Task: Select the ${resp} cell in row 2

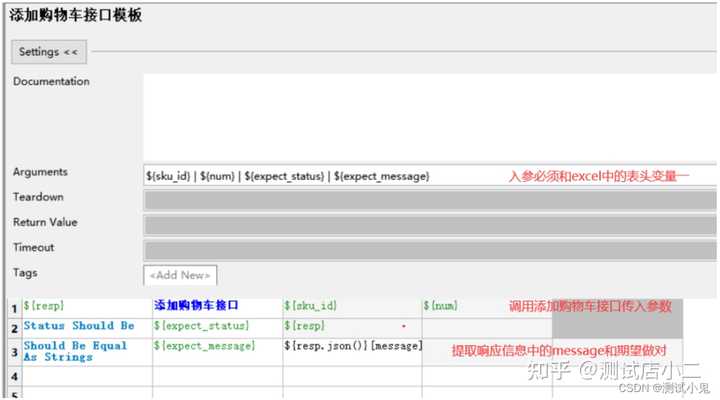Action: tap(352, 328)
